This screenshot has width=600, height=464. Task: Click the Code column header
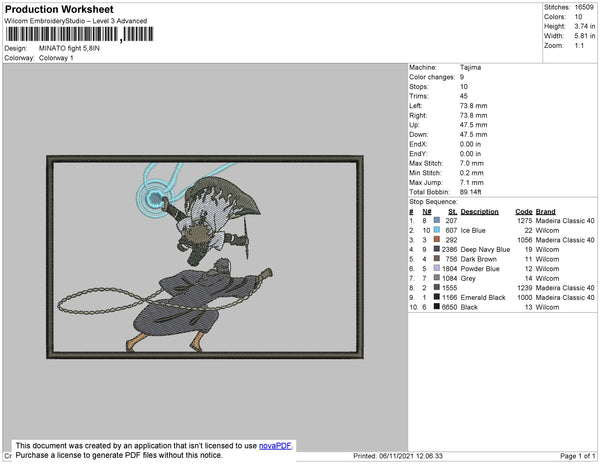(x=523, y=212)
